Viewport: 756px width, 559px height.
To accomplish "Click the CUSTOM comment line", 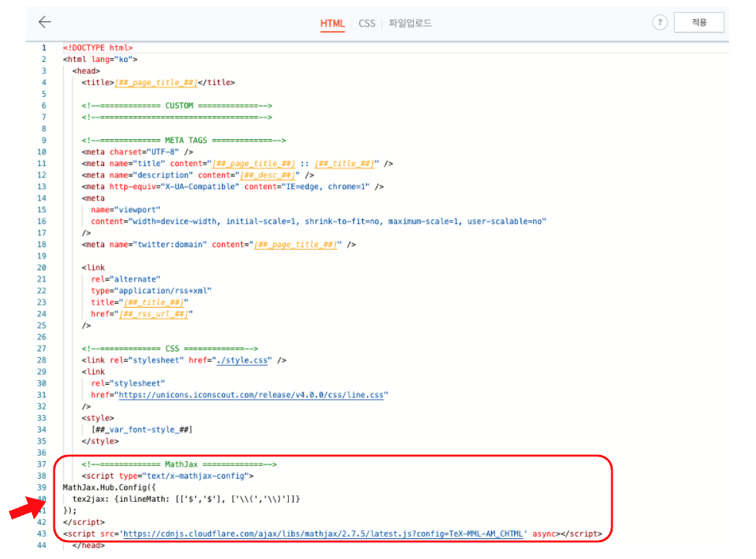I will coord(177,106).
